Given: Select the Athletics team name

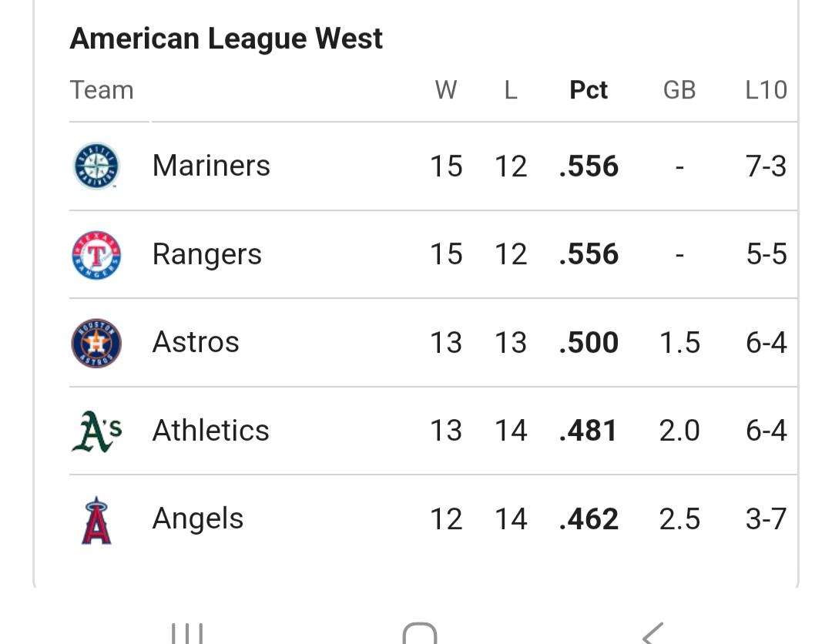Looking at the screenshot, I should (210, 430).
